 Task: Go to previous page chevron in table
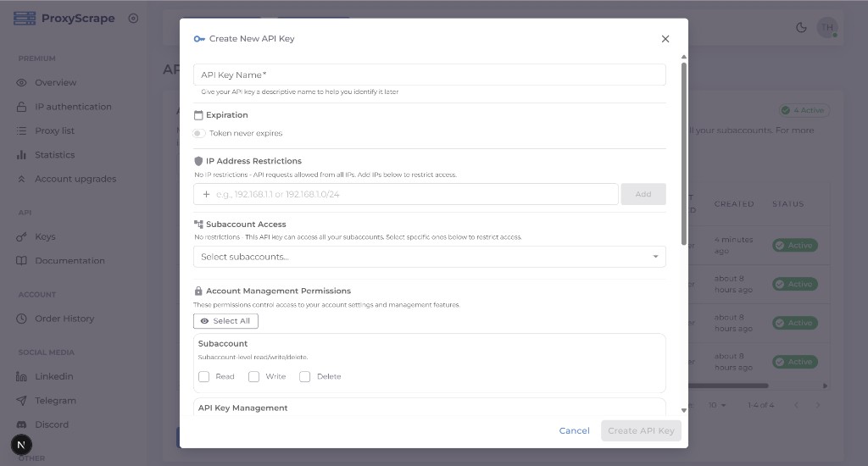point(796,405)
